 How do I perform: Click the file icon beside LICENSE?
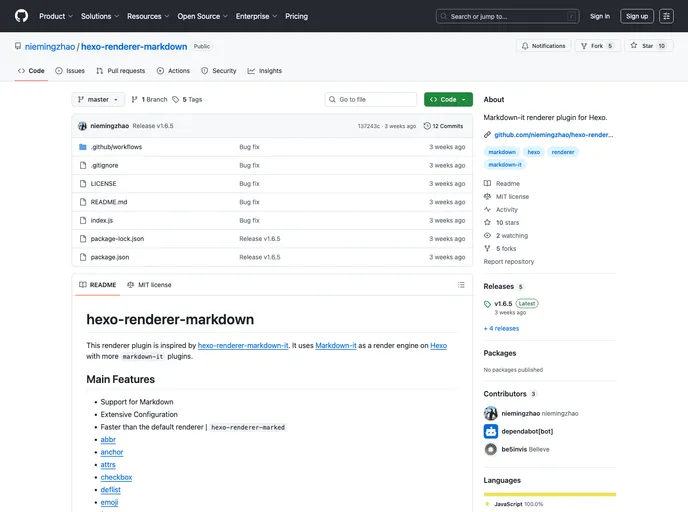(x=82, y=184)
